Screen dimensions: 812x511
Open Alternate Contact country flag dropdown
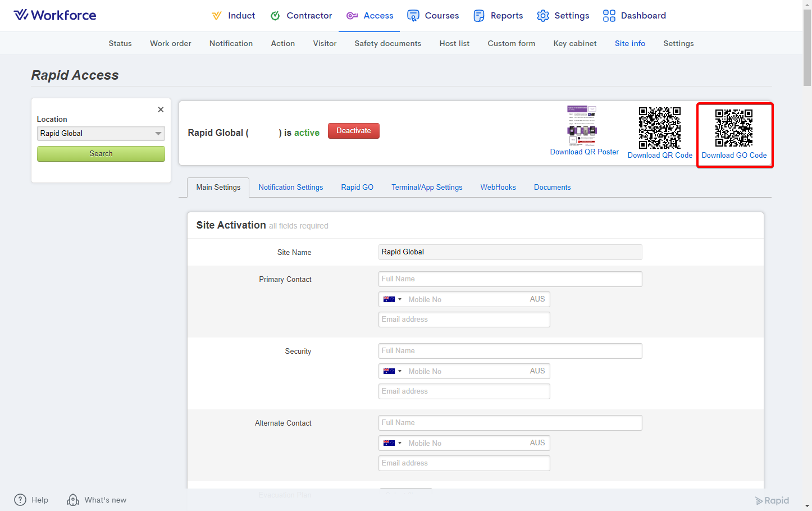click(393, 443)
